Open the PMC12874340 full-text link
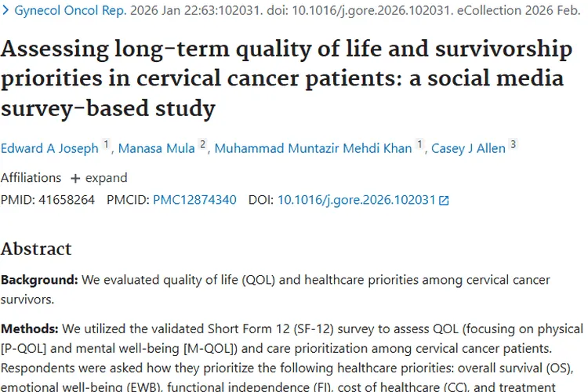Screen dimensions: 588x392 194,200
